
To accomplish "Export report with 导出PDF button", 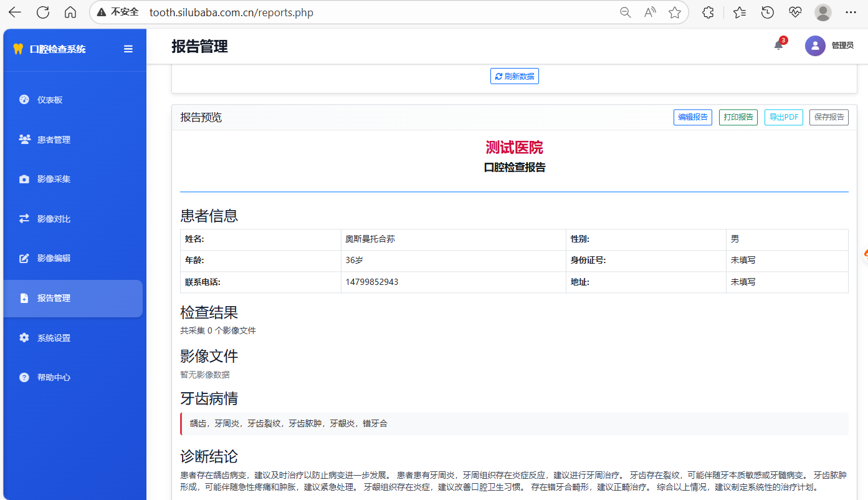I will coord(783,117).
